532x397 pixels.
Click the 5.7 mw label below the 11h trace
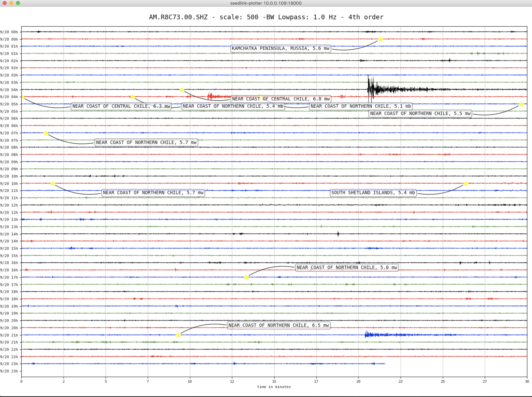[153, 193]
